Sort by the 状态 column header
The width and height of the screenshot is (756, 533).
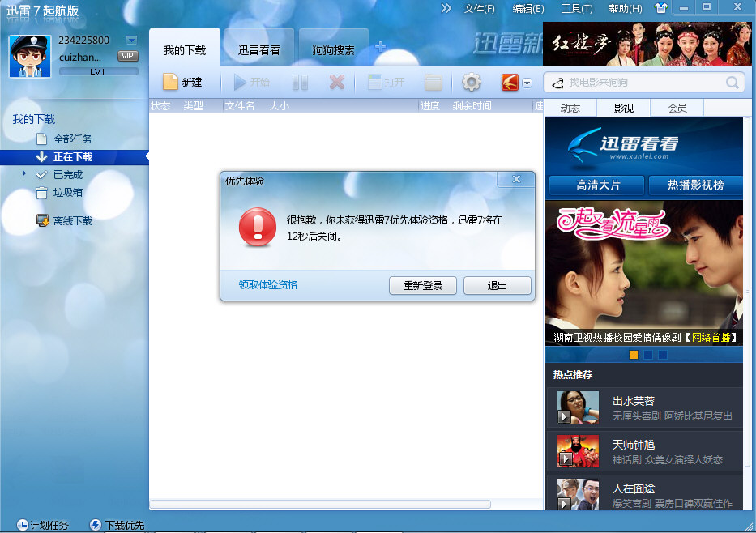tap(160, 106)
